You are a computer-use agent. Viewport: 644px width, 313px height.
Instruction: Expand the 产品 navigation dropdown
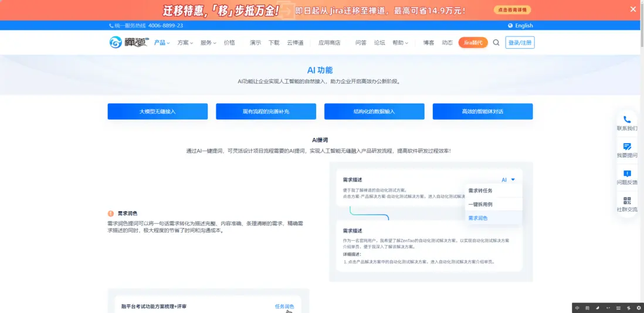(162, 42)
